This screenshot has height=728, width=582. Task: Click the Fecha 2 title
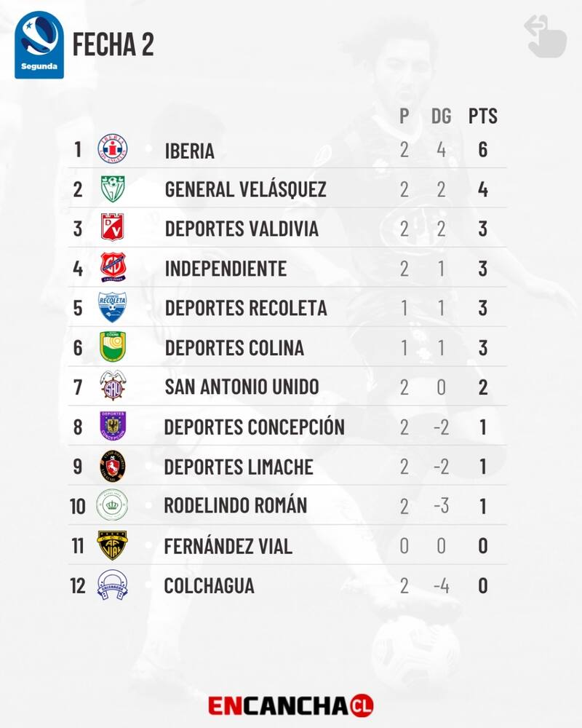[x=113, y=44]
